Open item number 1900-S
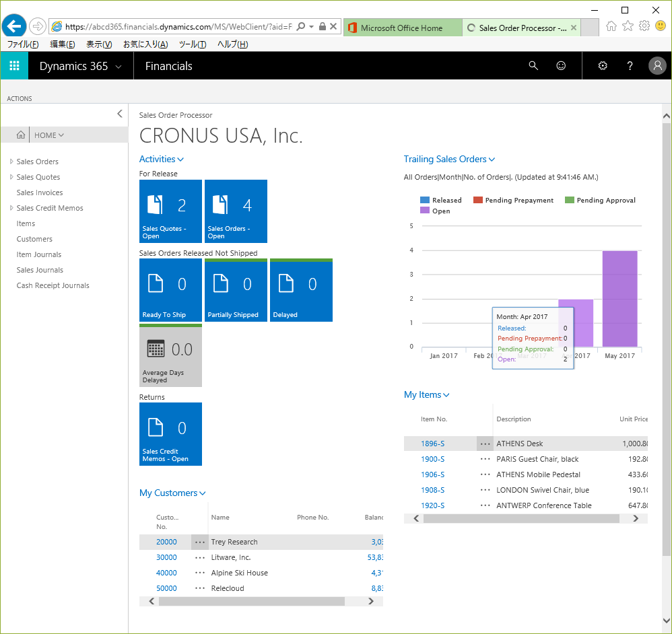672x634 pixels. click(x=432, y=459)
